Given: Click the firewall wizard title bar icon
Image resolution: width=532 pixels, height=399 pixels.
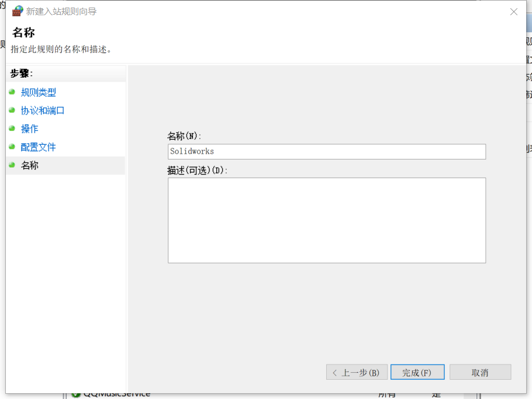Looking at the screenshot, I should click(18, 11).
